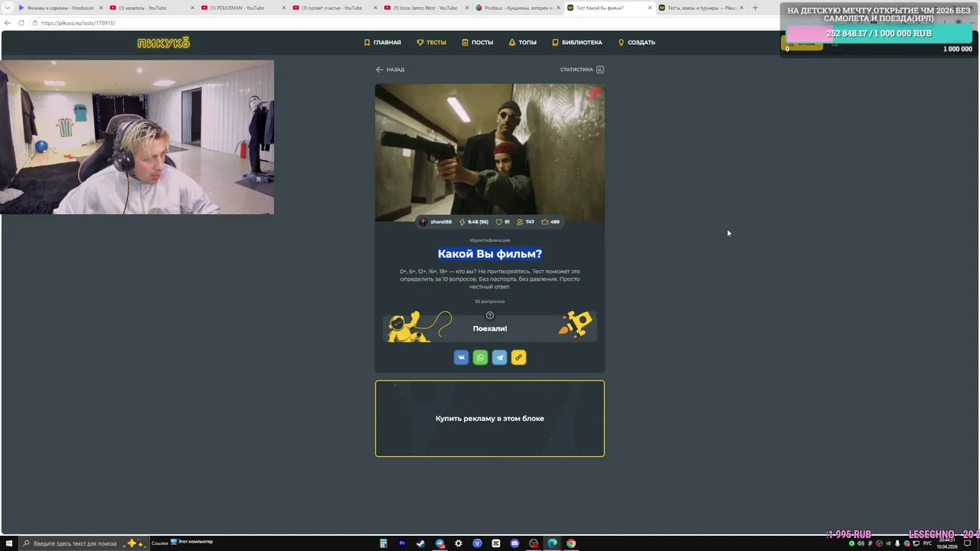Screen dimensions: 980x551
Task: Share the test via VK
Action: pos(461,357)
